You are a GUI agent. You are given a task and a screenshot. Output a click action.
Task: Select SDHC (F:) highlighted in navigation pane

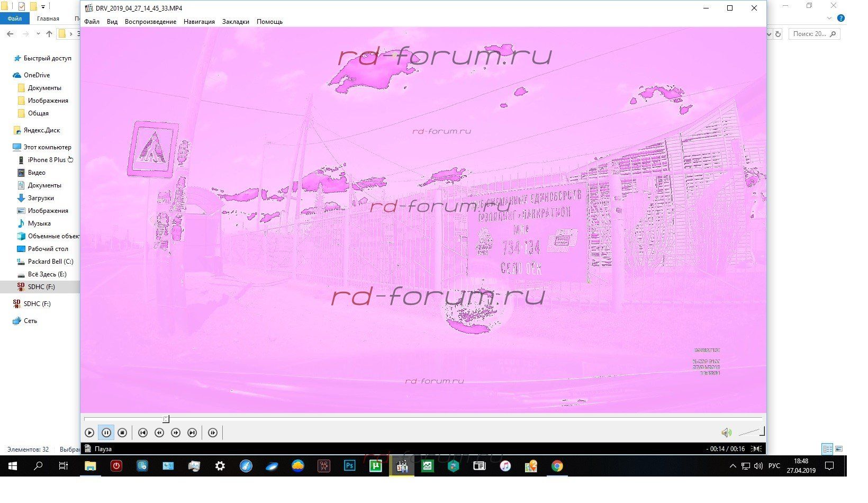(41, 287)
